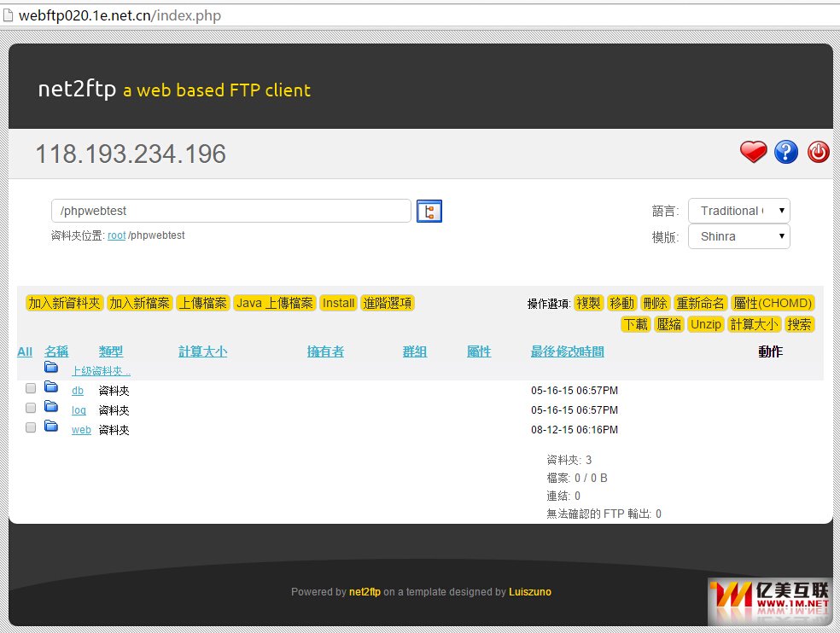Image resolution: width=840 pixels, height=633 pixels.
Task: Click the Unzip button
Action: coord(706,324)
